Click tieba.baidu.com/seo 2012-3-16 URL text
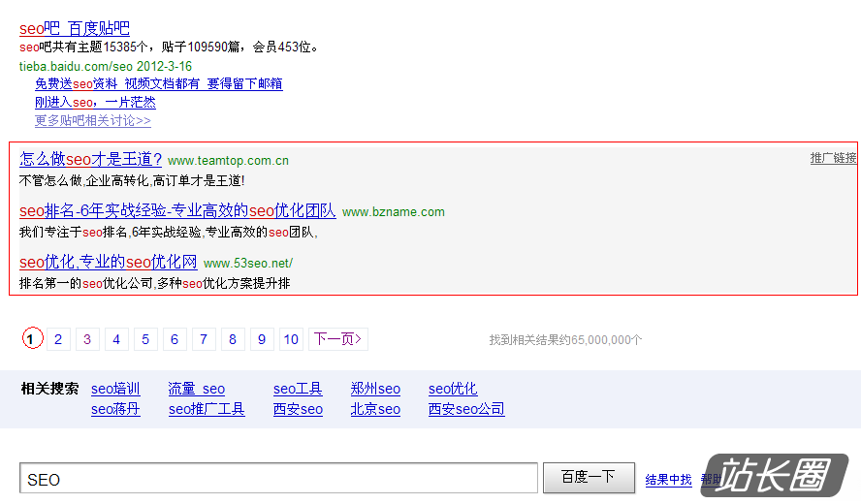Image resolution: width=861 pixels, height=504 pixels. click(x=106, y=67)
